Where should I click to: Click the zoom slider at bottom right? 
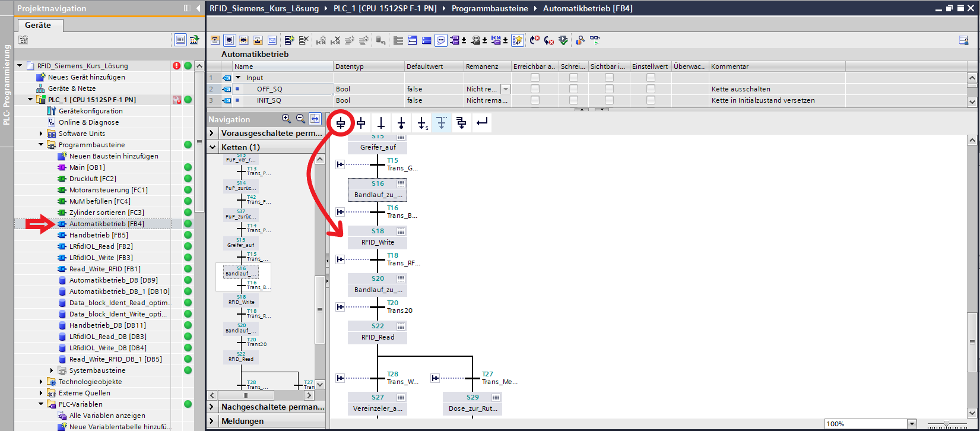tap(946, 424)
